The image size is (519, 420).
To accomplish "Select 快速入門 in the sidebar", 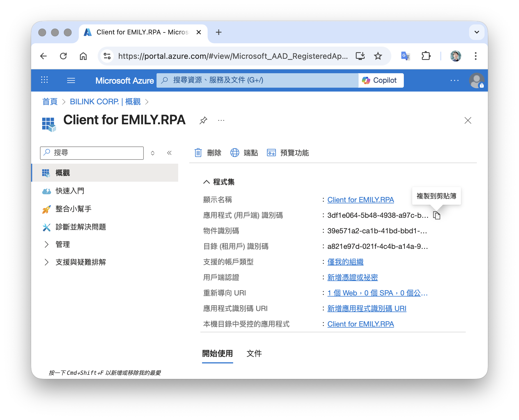I will tap(70, 191).
